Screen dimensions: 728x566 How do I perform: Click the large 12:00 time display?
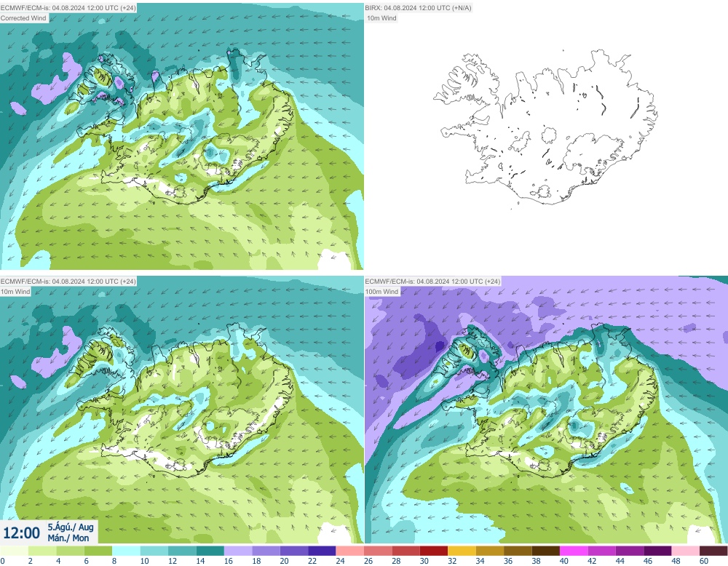coord(21,533)
